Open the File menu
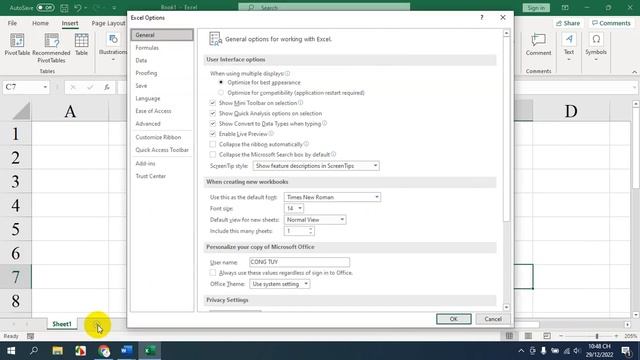The width and height of the screenshot is (640, 360). [x=12, y=23]
